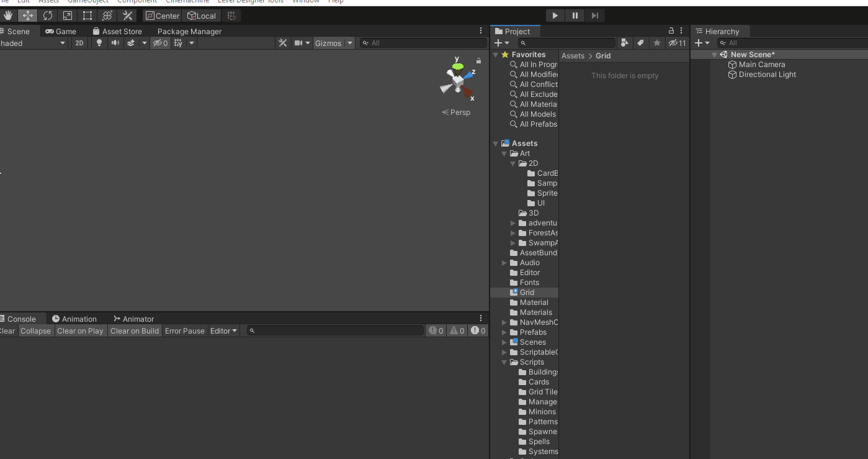Viewport: 868px width, 459px height.
Task: Collapse the Scripts folder
Action: coord(504,362)
